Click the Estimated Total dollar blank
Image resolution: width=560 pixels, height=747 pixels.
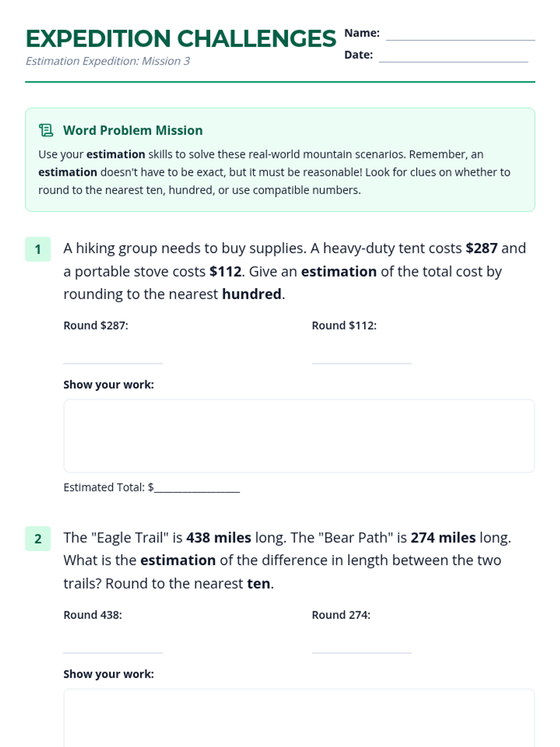(197, 488)
